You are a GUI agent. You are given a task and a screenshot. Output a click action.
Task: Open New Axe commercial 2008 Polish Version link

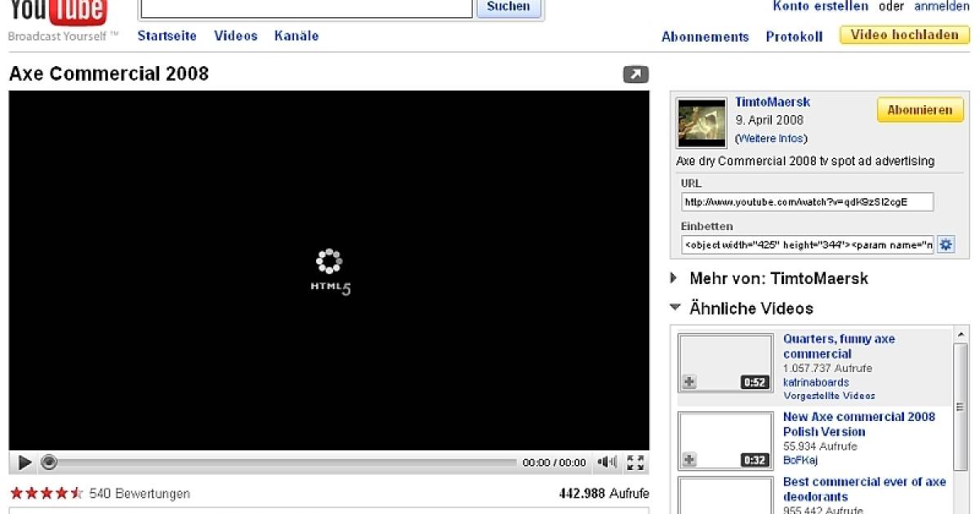pos(859,424)
